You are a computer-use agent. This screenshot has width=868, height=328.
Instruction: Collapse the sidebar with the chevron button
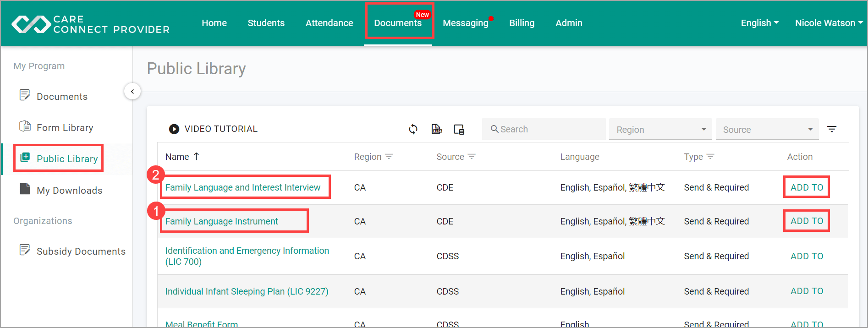click(x=132, y=91)
